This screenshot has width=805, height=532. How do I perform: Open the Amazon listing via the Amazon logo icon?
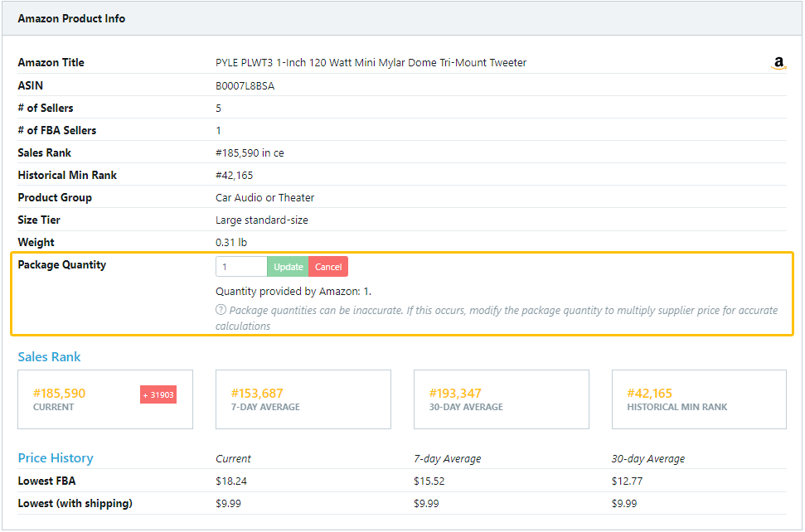(778, 63)
